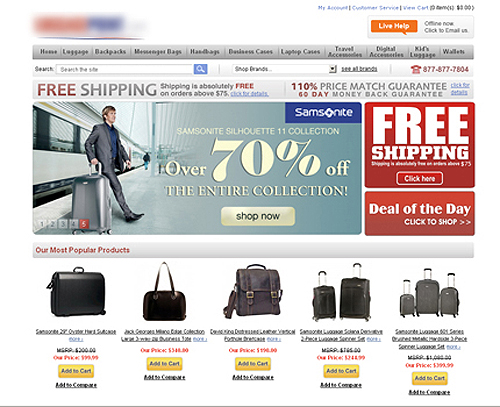Focus the Search the site field
This screenshot has height=407, width=500.
[x=125, y=69]
